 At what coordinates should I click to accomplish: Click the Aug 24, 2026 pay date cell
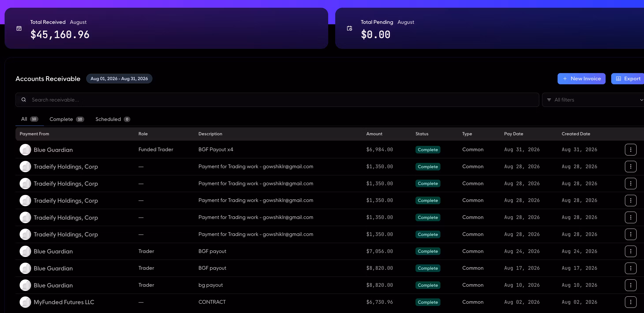click(522, 251)
